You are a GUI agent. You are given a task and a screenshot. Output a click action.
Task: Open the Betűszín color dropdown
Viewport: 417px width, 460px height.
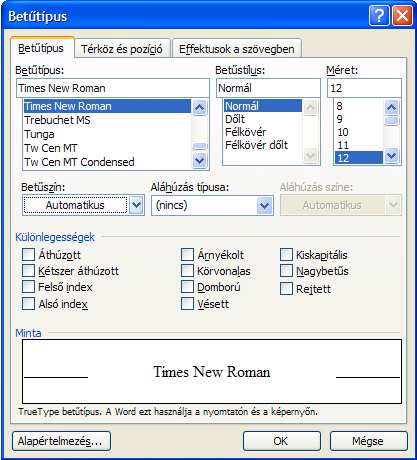tap(137, 205)
